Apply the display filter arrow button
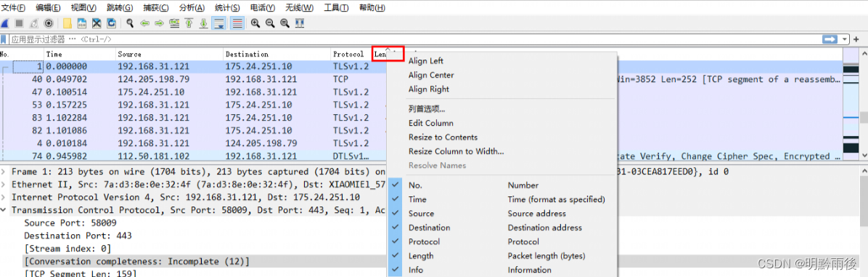The height and width of the screenshot is (277, 868). (830, 39)
